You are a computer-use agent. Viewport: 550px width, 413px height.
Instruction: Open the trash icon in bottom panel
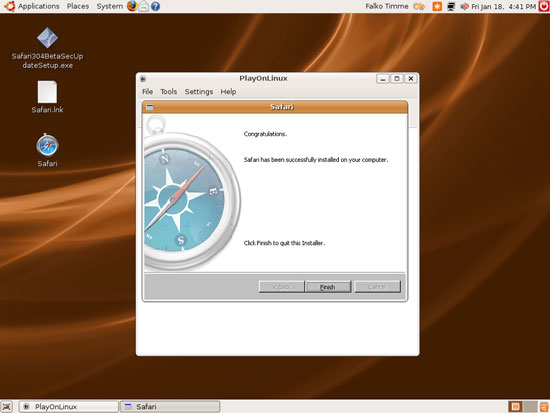click(544, 407)
